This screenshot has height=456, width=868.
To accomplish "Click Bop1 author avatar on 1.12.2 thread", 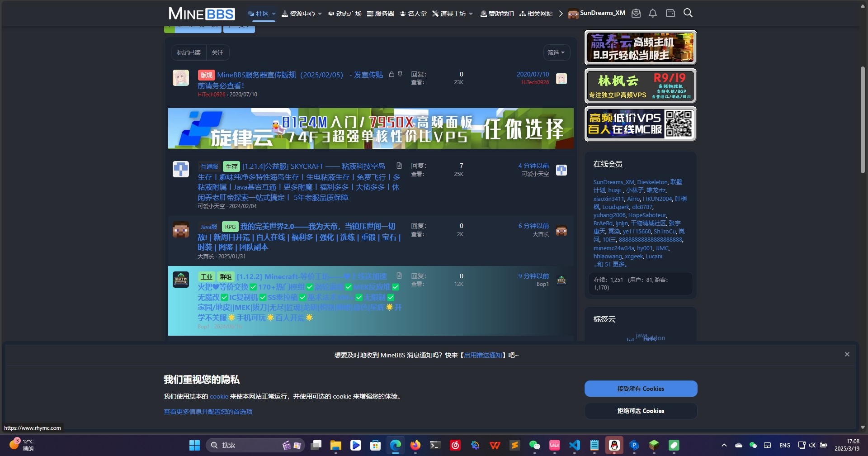I will point(181,280).
